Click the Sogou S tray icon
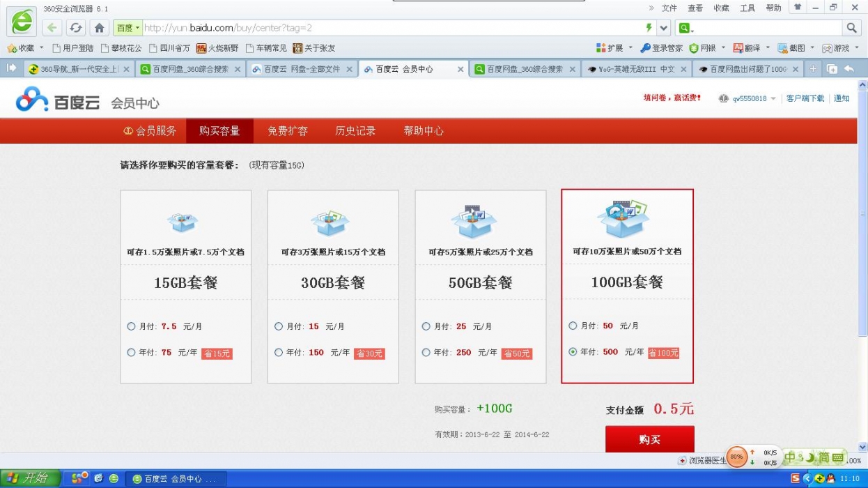 (795, 478)
